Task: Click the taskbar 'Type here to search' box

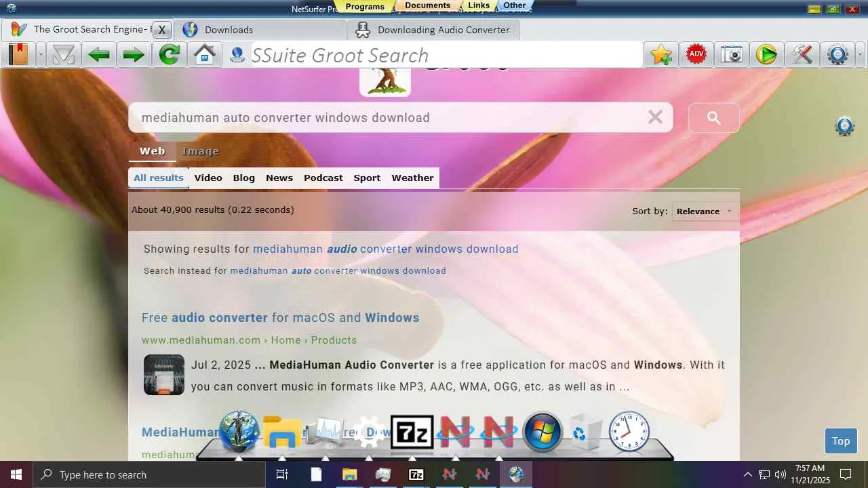Action: (x=149, y=474)
